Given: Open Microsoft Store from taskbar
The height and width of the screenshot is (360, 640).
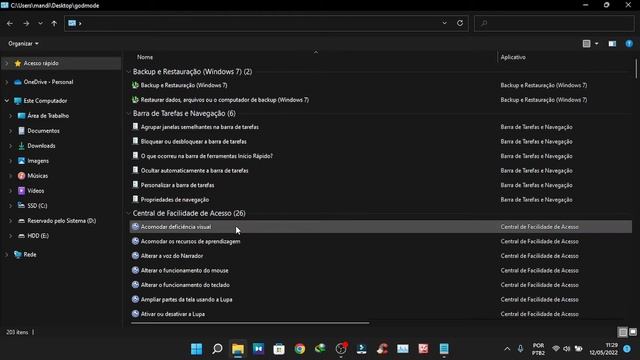Looking at the screenshot, I should point(279,349).
